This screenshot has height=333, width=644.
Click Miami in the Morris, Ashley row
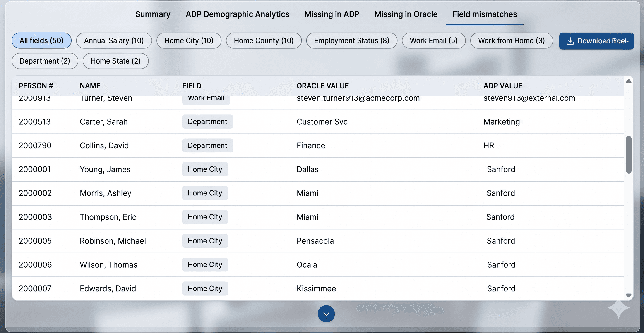[307, 193]
